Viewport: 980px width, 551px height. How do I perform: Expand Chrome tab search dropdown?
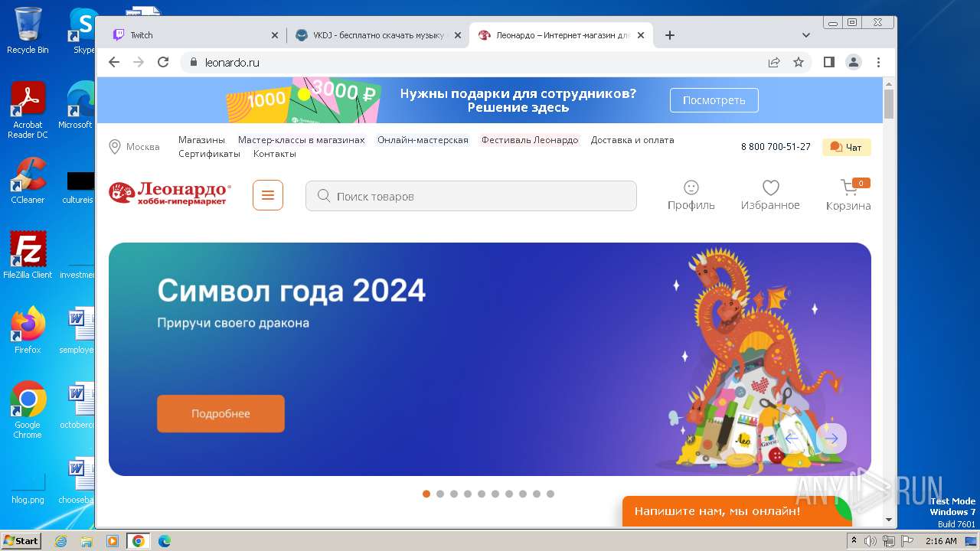point(806,35)
